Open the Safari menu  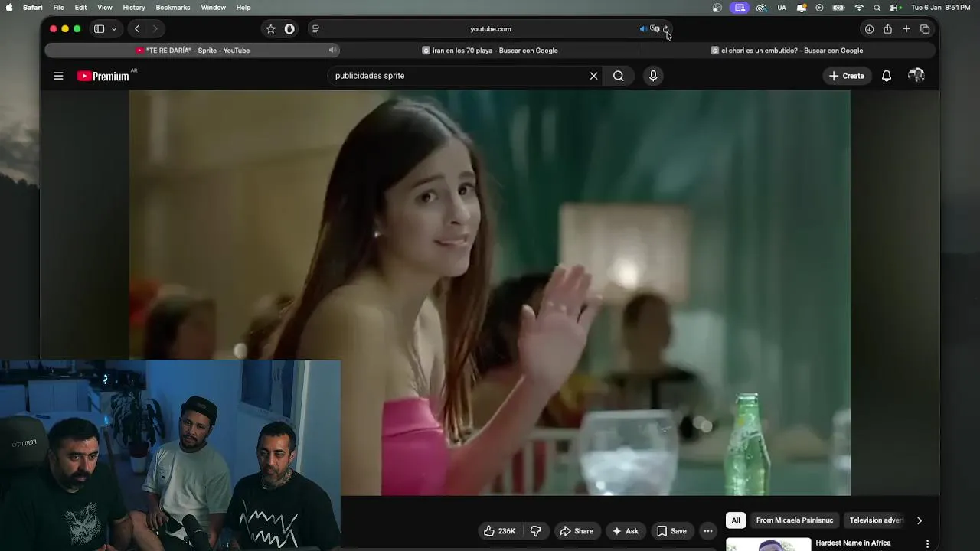[x=33, y=8]
